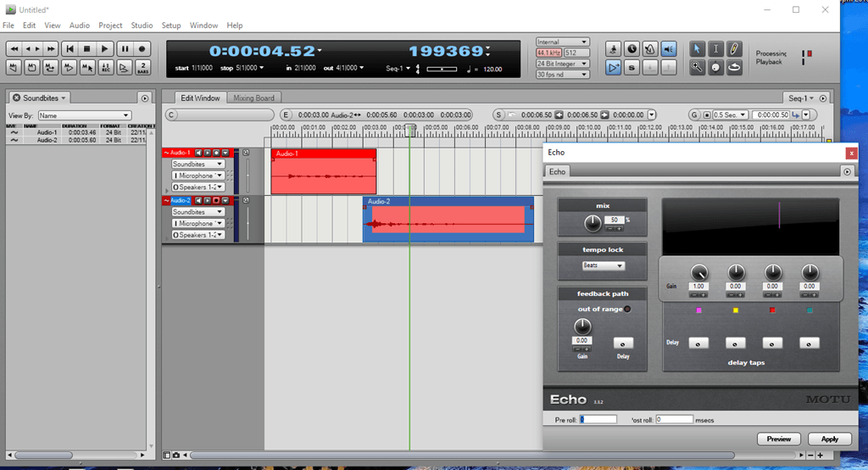
Task: Select the I-Beam tool
Action: pos(716,49)
